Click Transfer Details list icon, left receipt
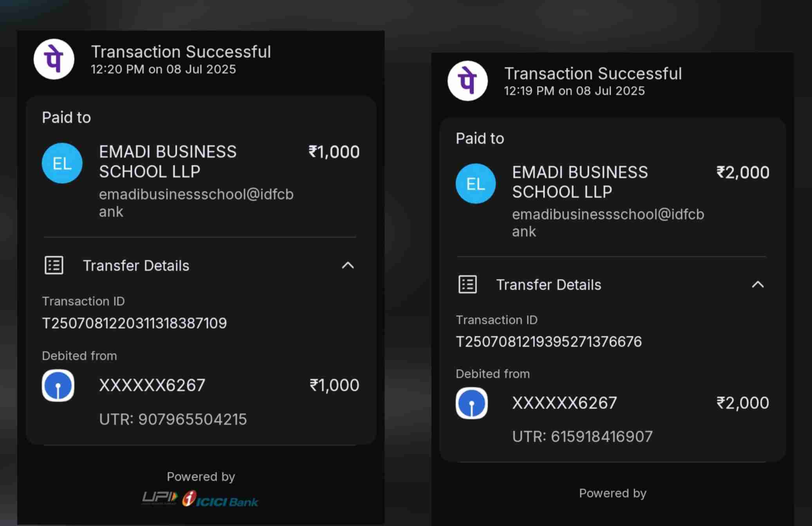This screenshot has height=526, width=812. tap(54, 265)
